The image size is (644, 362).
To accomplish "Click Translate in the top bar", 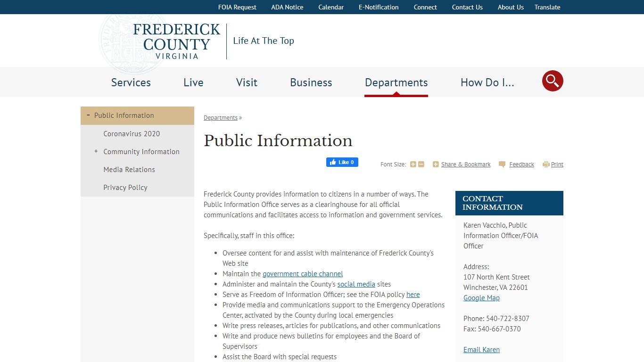I will pos(547,7).
